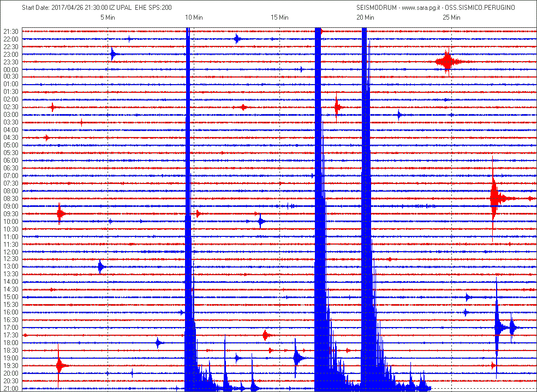This screenshot has width=537, height=392.
Task: Select the '25 Min' axis label
Action: 451,17
